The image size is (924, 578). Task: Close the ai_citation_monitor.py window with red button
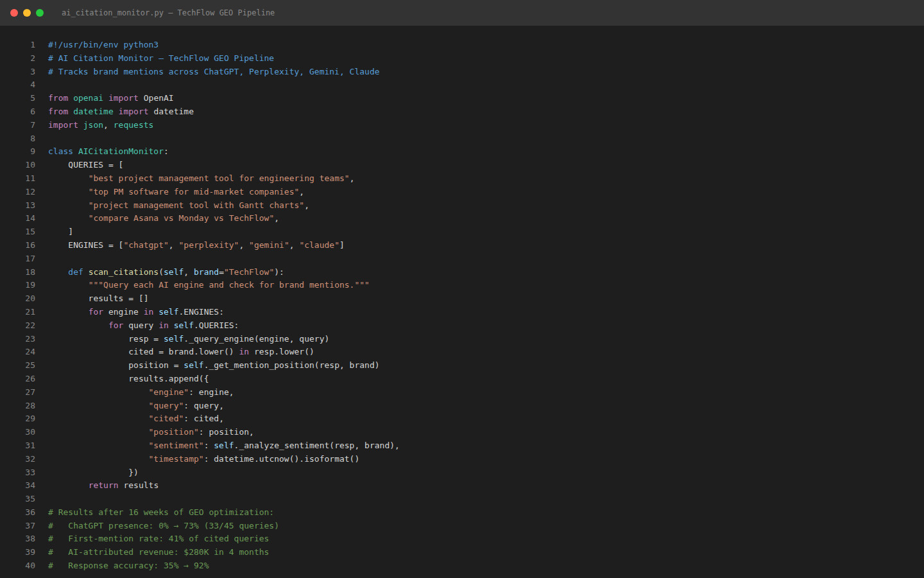[14, 13]
